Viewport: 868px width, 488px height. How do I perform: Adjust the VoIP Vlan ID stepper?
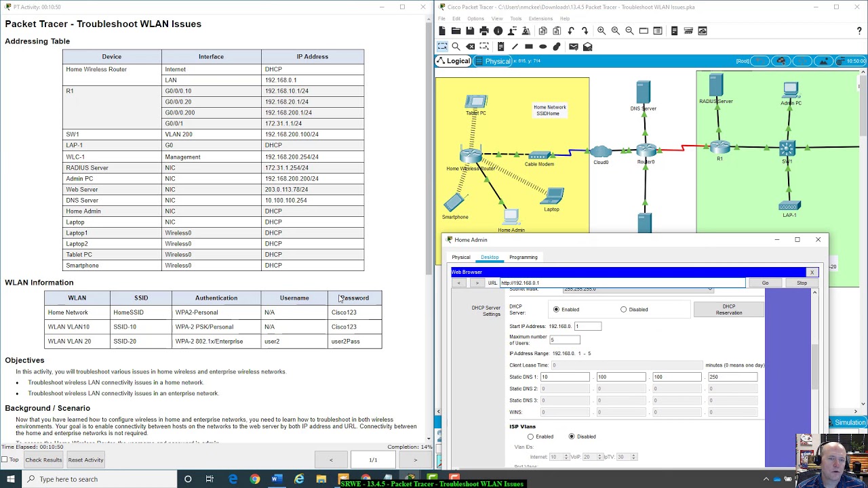[x=601, y=457]
